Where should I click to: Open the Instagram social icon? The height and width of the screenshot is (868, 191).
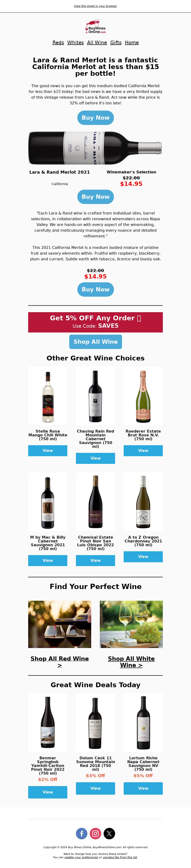95,833
